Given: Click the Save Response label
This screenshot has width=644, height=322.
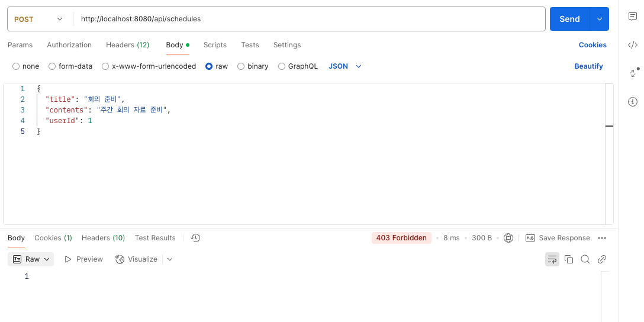Looking at the screenshot, I should (x=564, y=238).
